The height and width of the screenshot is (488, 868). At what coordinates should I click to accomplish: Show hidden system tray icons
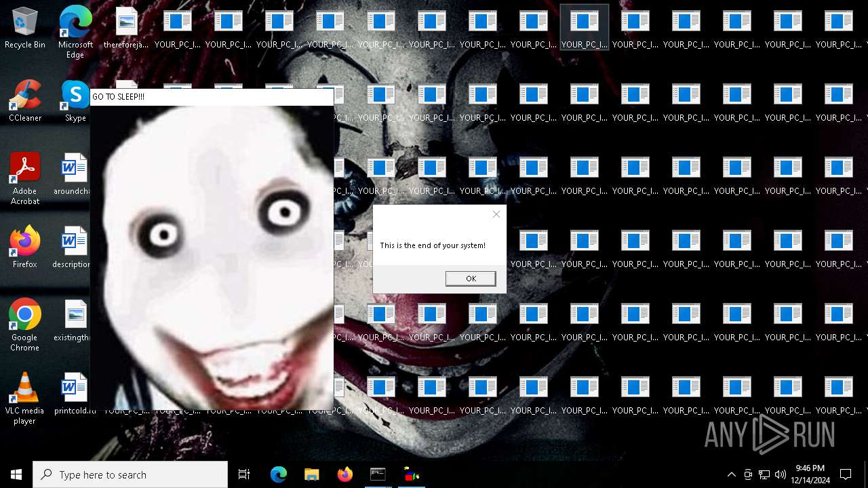[x=731, y=474]
